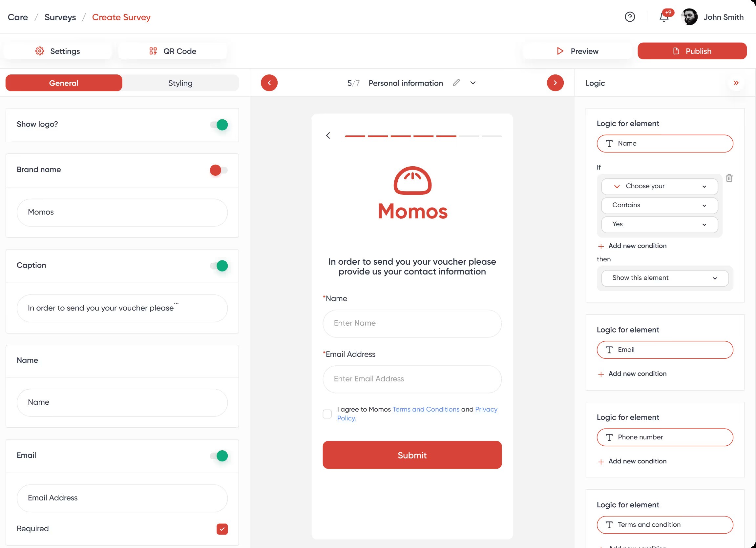756x548 pixels.
Task: Toggle the Show logo switch
Action: point(219,125)
